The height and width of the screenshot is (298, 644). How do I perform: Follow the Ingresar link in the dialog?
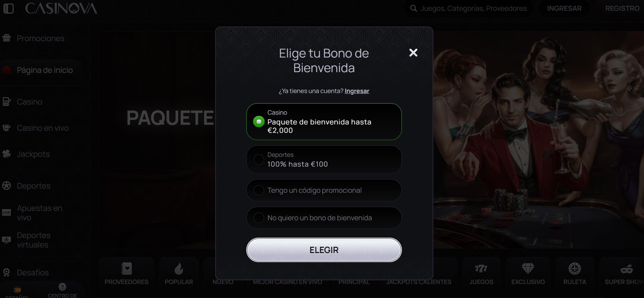point(357,91)
